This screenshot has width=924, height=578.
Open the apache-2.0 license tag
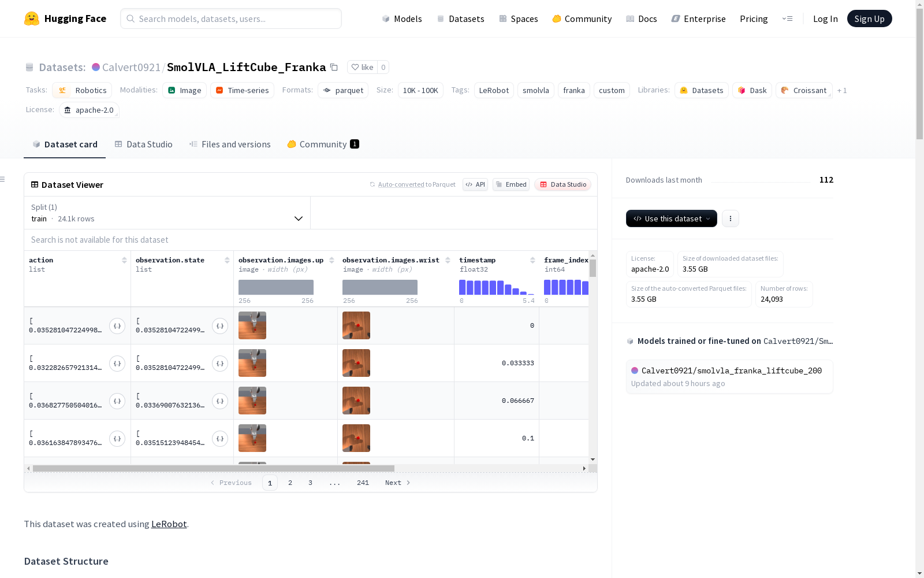89,110
